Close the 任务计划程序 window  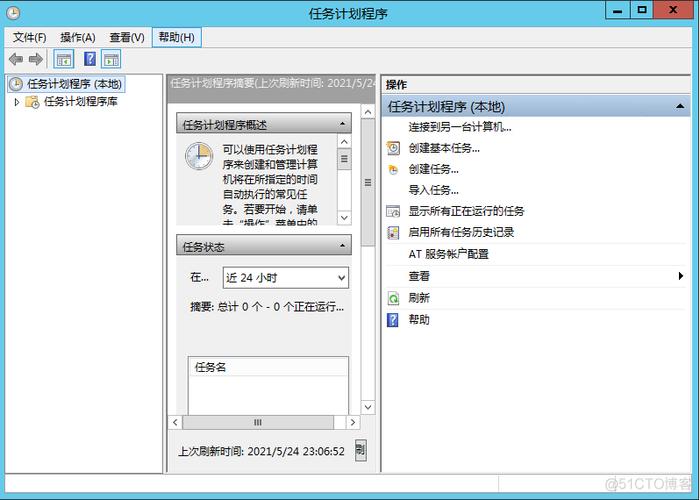(673, 10)
